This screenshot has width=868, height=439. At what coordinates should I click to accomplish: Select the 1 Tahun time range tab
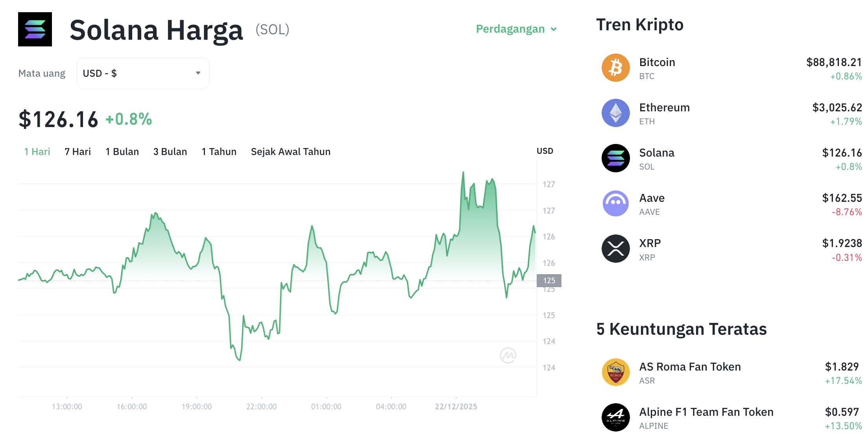click(x=219, y=151)
